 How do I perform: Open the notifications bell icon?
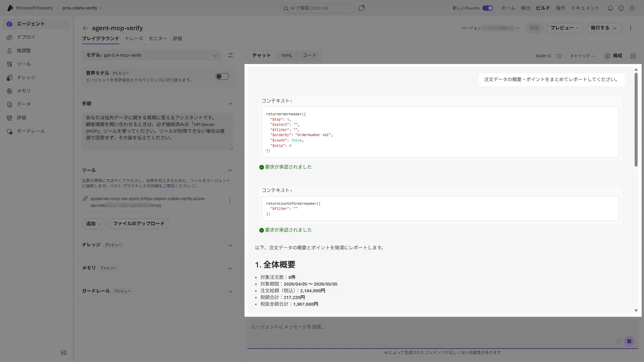point(610,8)
